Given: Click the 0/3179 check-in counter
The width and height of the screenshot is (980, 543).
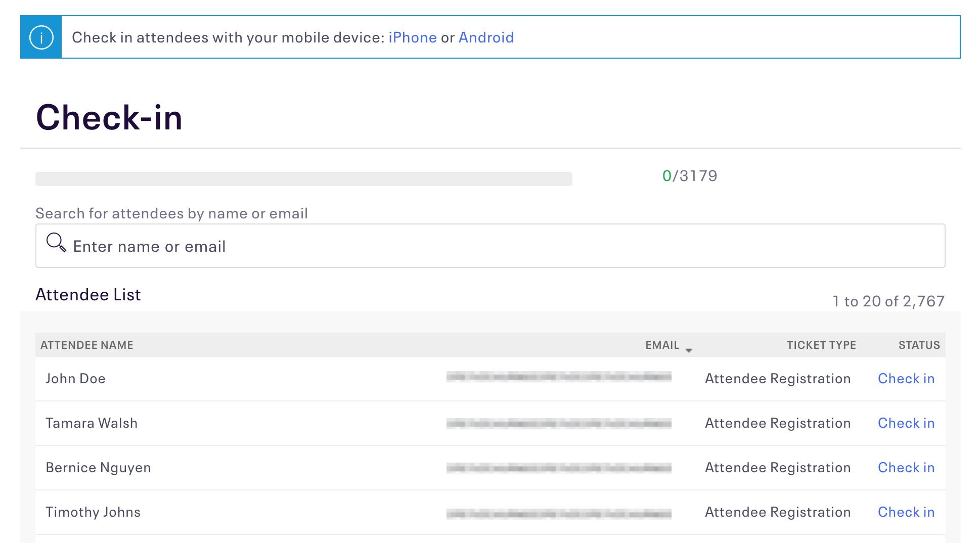Looking at the screenshot, I should pos(690,176).
